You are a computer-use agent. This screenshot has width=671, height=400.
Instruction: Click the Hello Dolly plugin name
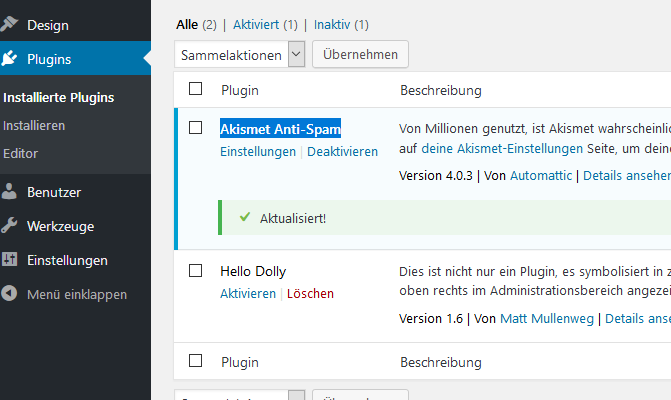pyautogui.click(x=253, y=271)
